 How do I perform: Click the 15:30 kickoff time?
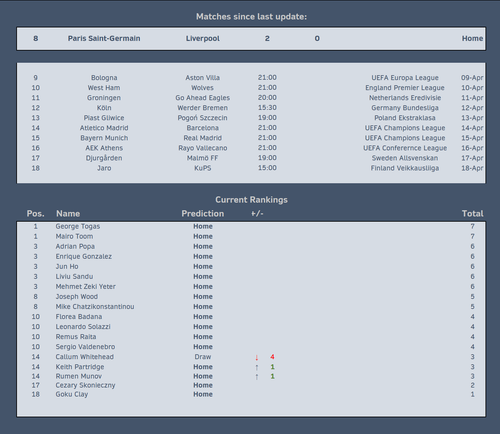[267, 108]
